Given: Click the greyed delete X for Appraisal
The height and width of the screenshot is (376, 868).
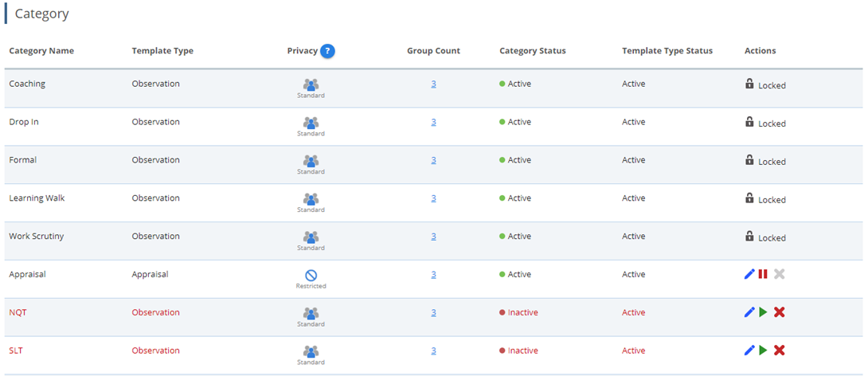Looking at the screenshot, I should [779, 274].
